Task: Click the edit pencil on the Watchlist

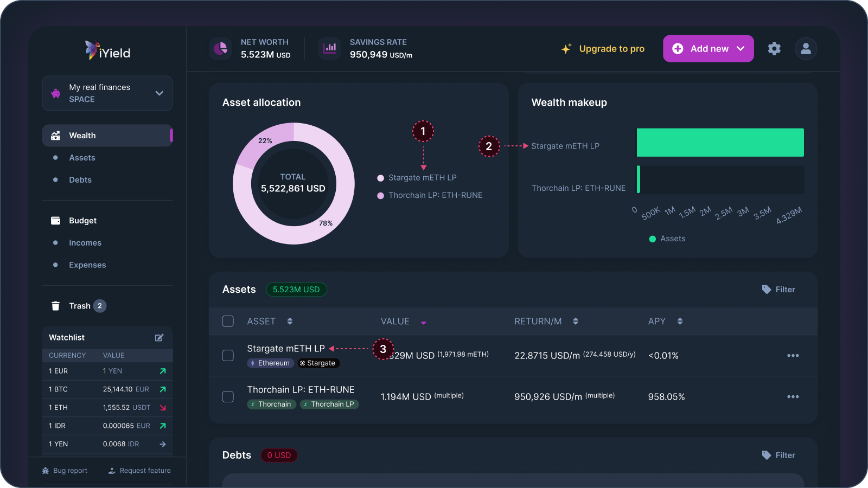Action: point(159,337)
